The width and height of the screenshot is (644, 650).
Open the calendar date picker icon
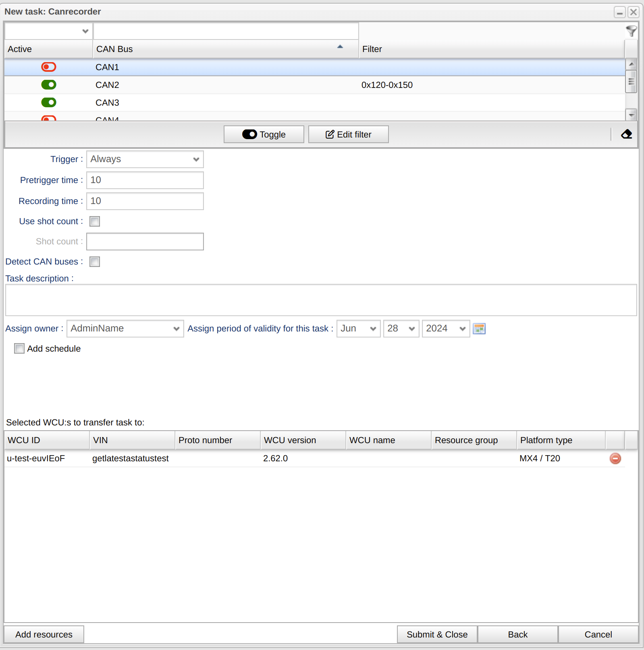pos(479,329)
